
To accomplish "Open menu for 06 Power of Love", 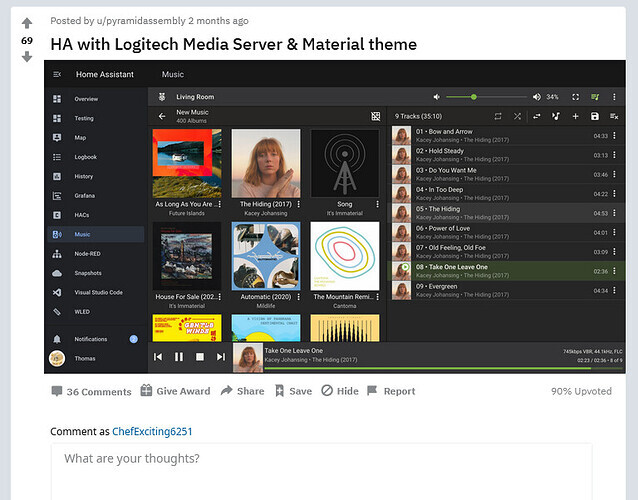I will click(x=614, y=232).
